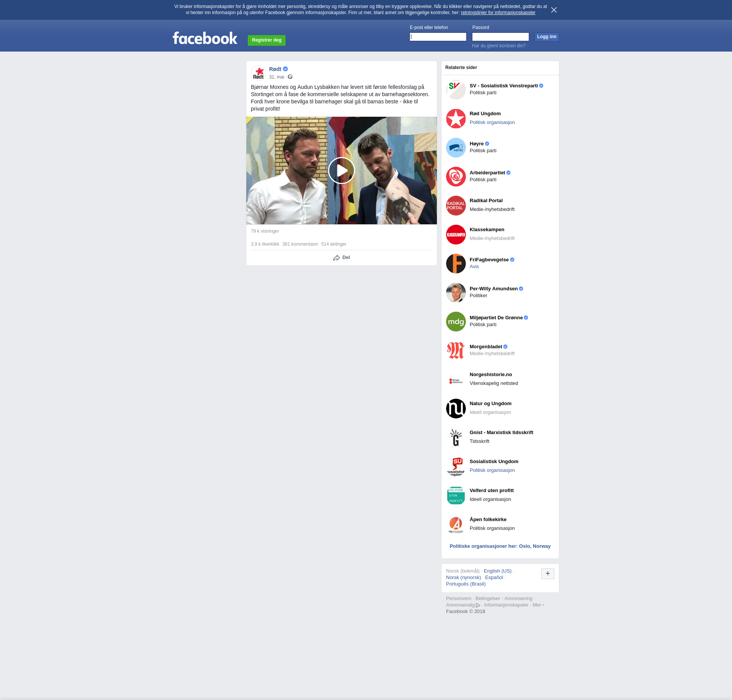Click the Rødt page profile logo
This screenshot has width=732, height=700.
click(258, 73)
